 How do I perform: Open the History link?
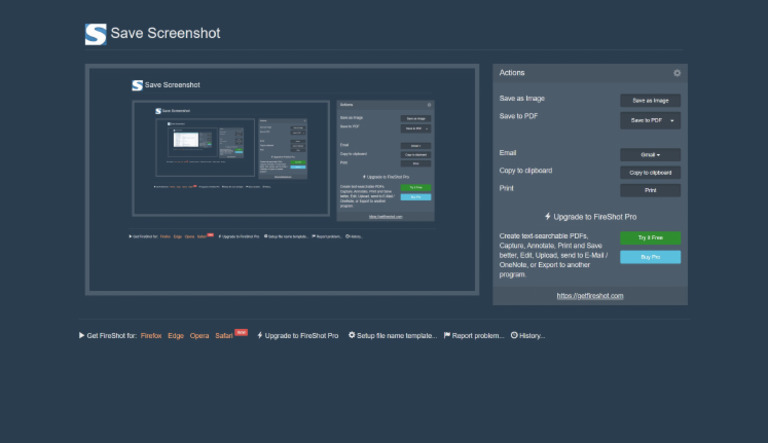(x=532, y=336)
